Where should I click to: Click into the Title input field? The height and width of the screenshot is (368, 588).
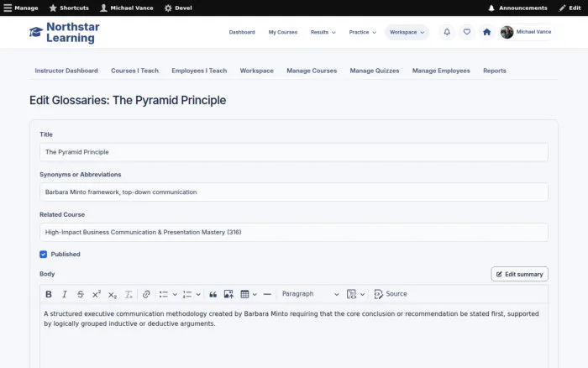[294, 152]
